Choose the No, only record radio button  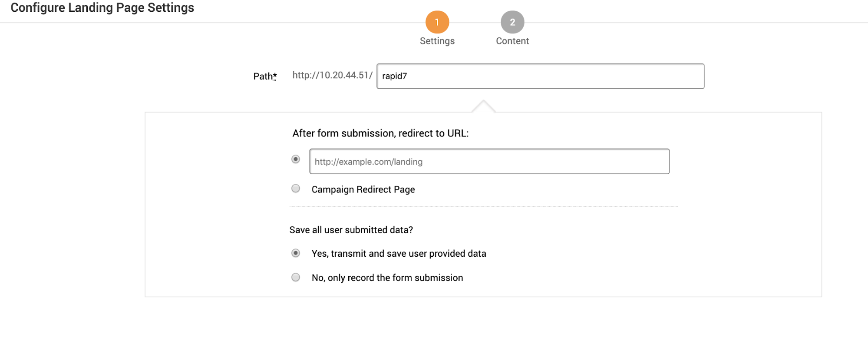point(296,277)
